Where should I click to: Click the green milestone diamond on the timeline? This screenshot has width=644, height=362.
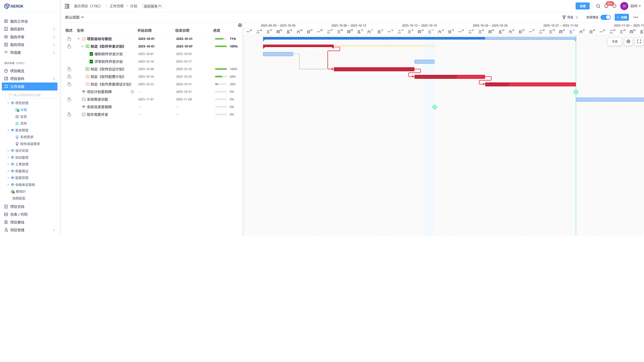coord(435,107)
